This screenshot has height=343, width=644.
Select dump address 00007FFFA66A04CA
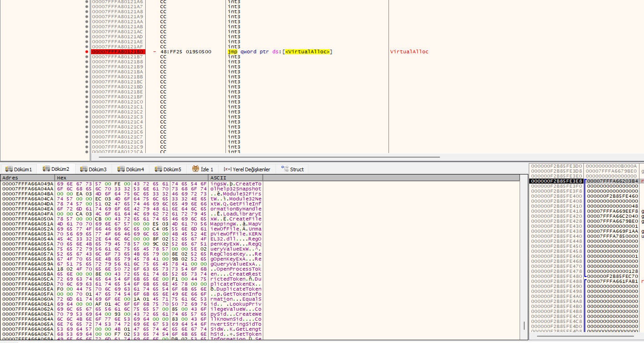coord(28,199)
